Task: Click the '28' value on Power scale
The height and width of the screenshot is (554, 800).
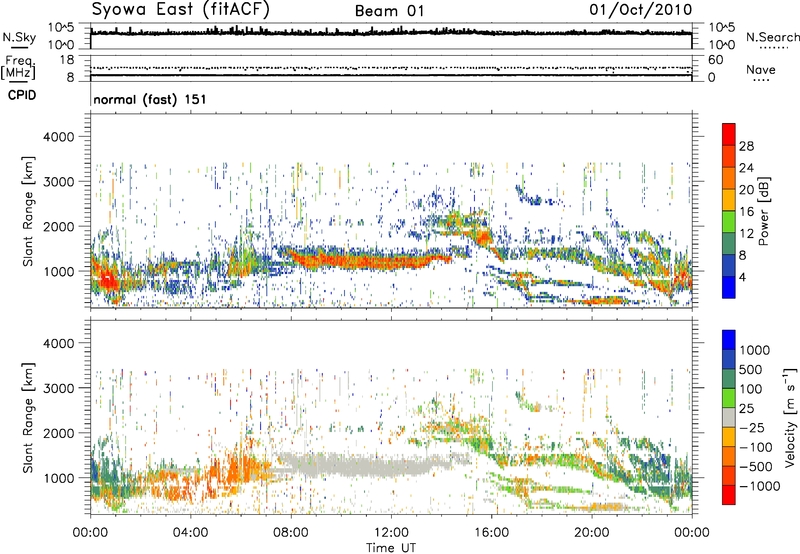Action: point(746,146)
